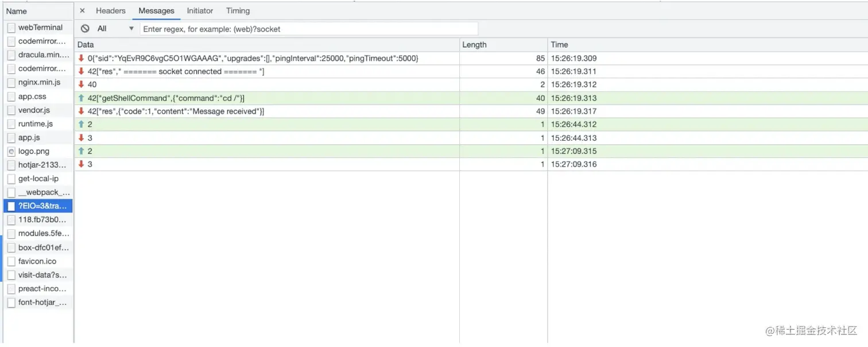Click timestamp 15:26:19.309

click(573, 59)
